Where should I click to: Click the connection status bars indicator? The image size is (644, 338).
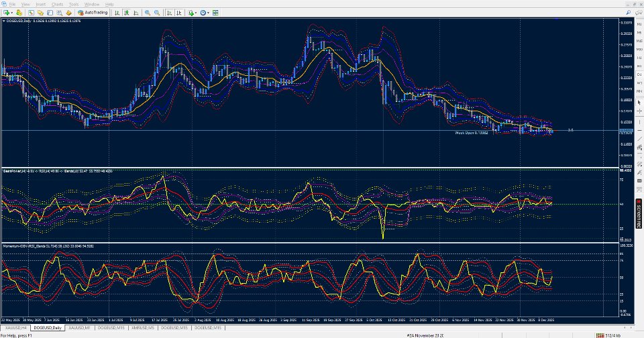click(x=600, y=335)
